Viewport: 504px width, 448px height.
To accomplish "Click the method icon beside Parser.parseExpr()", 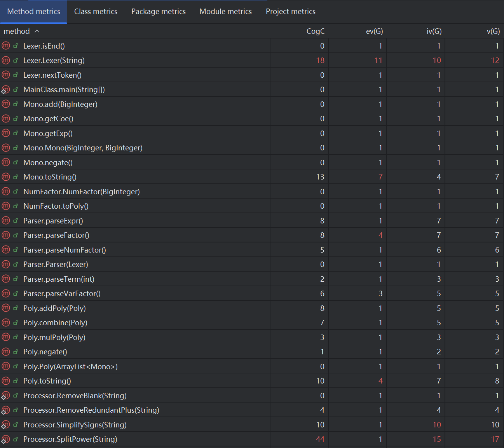I will click(6, 221).
